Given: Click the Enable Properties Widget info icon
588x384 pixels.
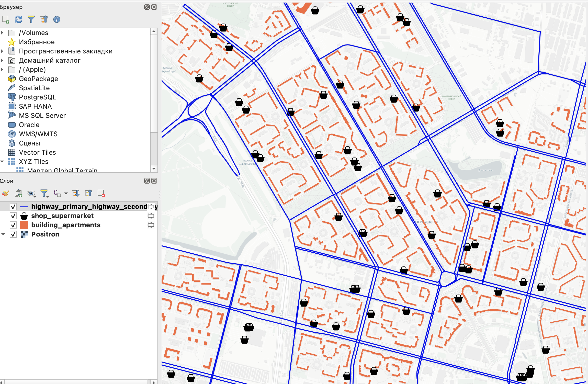Looking at the screenshot, I should tap(56, 19).
